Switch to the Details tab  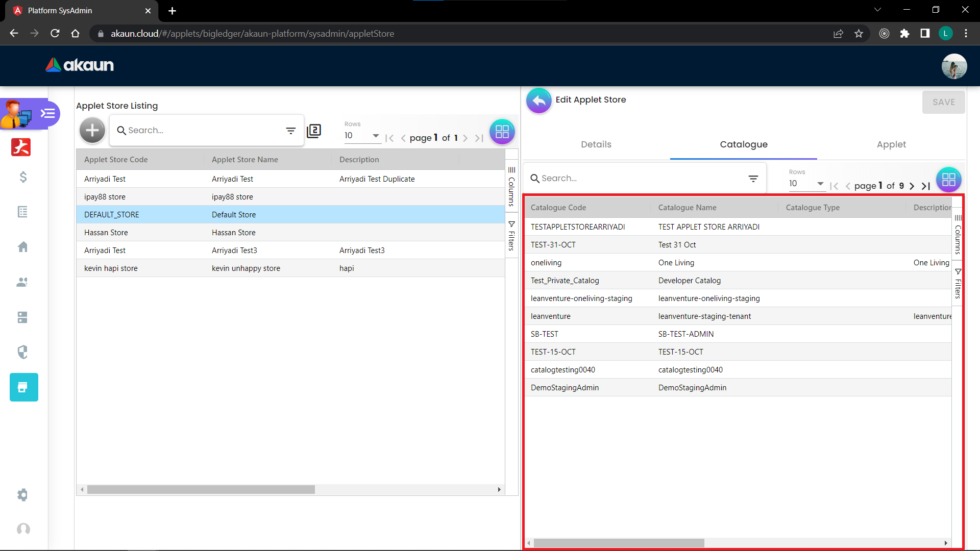click(x=596, y=144)
